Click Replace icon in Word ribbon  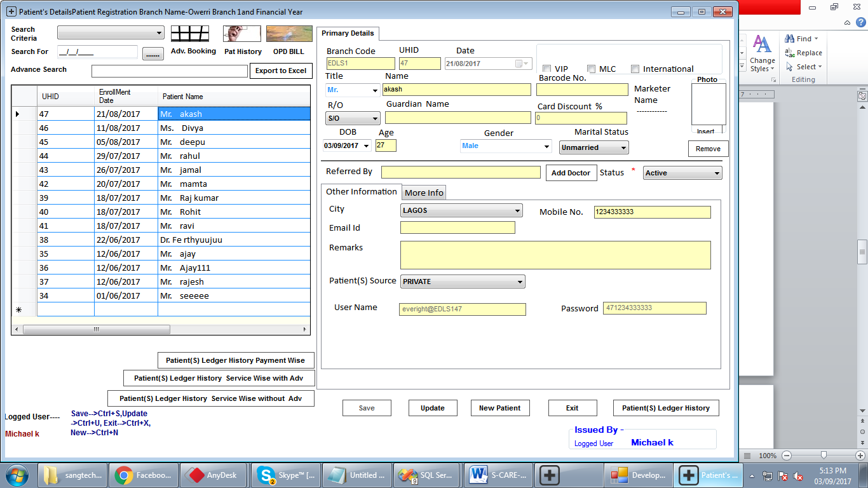[790, 53]
